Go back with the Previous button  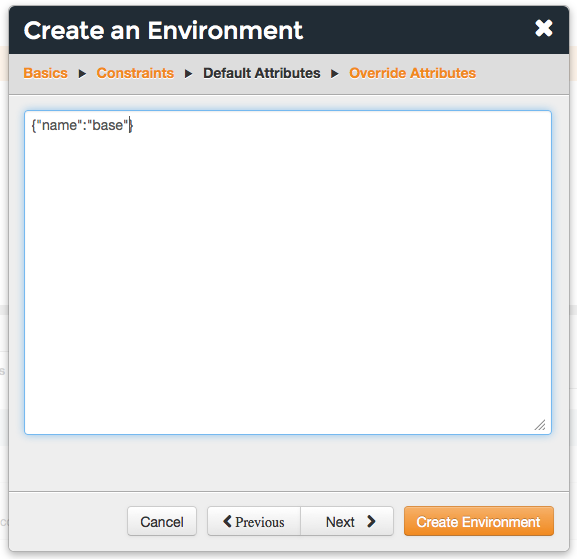(254, 521)
